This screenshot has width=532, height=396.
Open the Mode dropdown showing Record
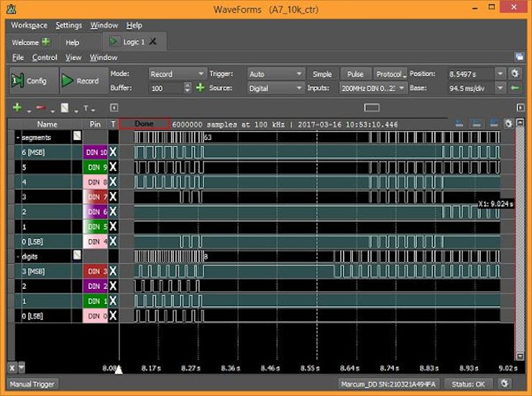click(177, 73)
